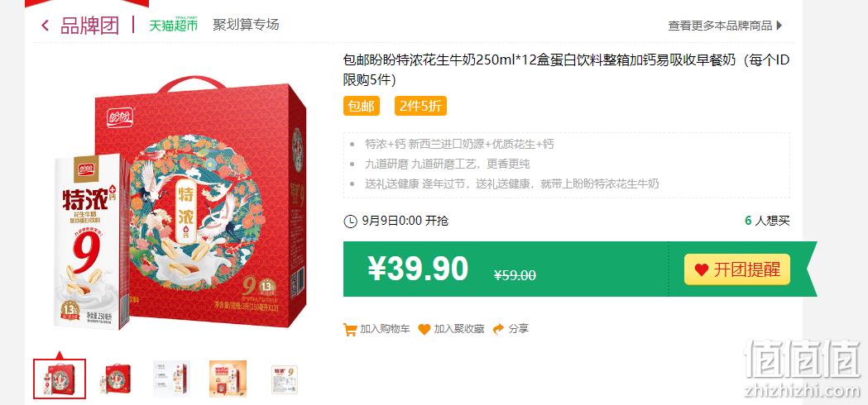Click the 开团提醒 reminder button
The width and height of the screenshot is (868, 405).
pos(736,269)
